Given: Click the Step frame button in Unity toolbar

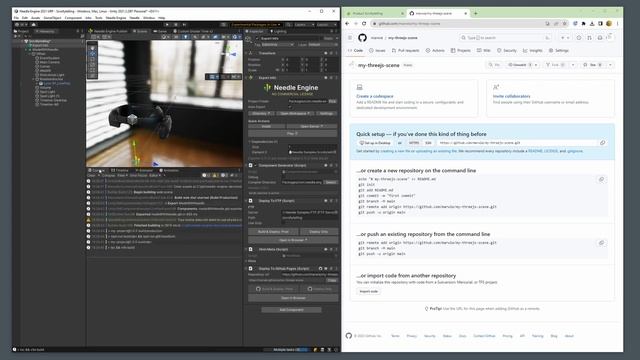Looking at the screenshot, I should coord(184,24).
